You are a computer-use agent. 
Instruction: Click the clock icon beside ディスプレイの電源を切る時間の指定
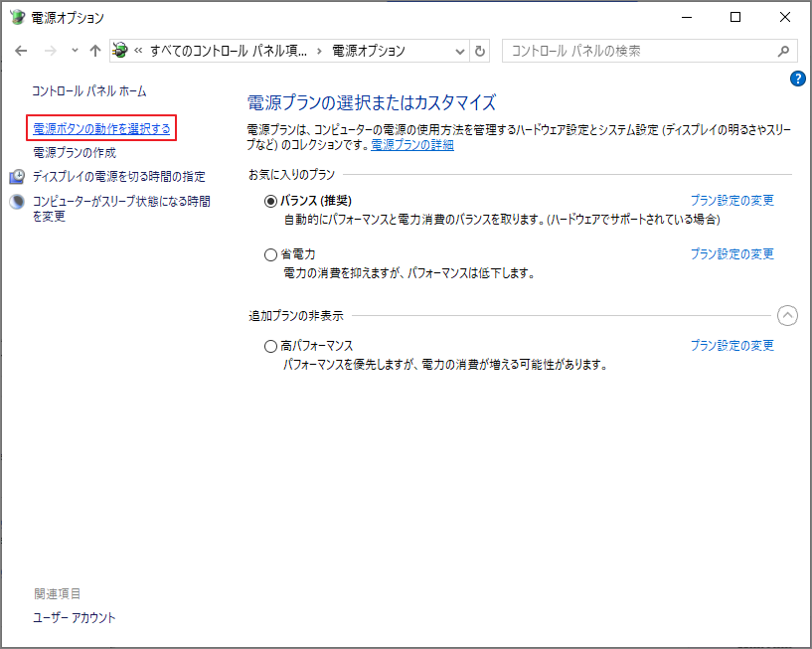[18, 175]
